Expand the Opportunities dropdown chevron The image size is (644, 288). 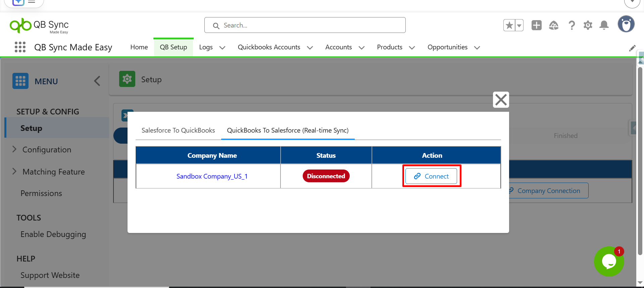tap(477, 48)
